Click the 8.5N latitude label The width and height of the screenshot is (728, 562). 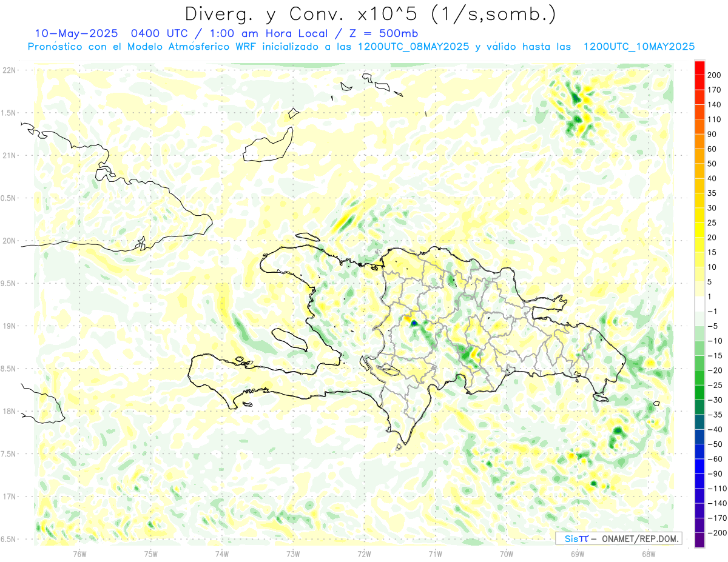pyautogui.click(x=8, y=369)
